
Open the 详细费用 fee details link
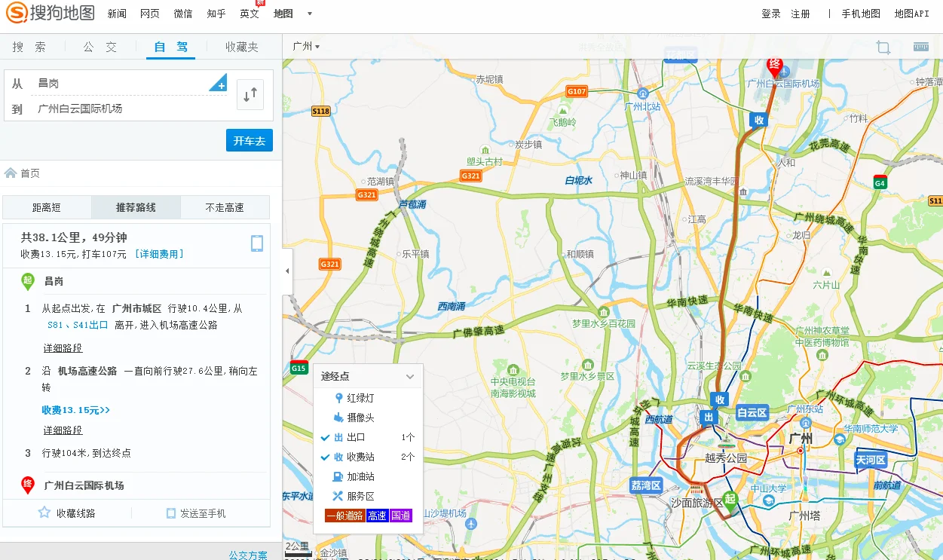pos(161,253)
